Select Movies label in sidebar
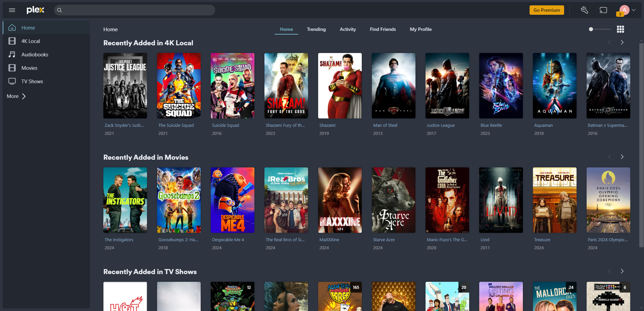This screenshot has height=311, width=644. (x=30, y=68)
